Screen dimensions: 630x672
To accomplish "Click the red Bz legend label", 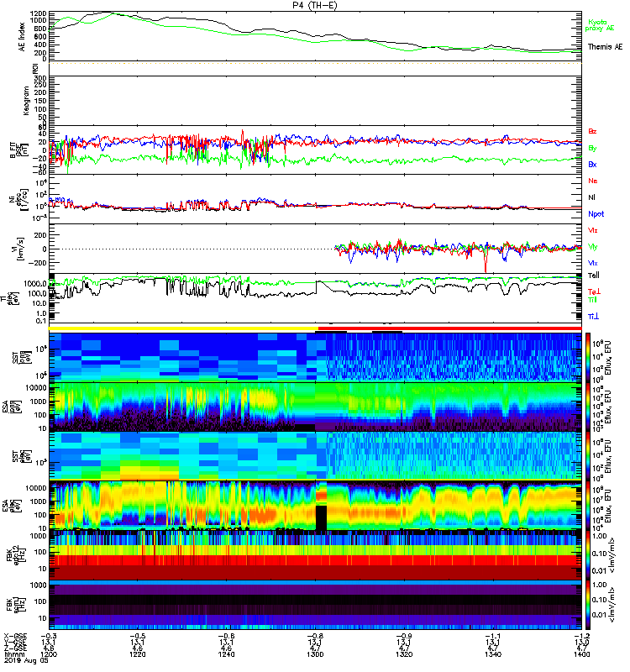I will pos(592,131).
